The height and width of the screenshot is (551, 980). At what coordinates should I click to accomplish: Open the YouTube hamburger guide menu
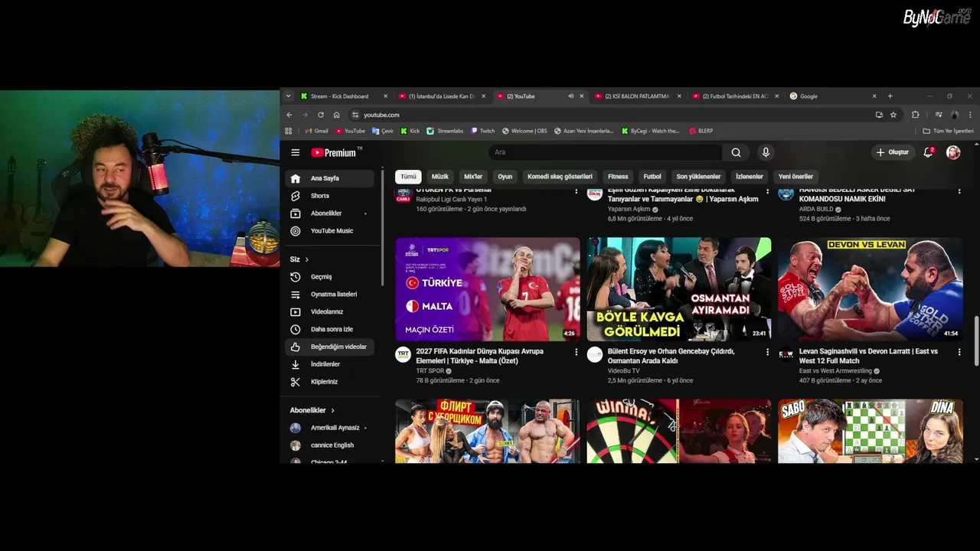tap(295, 152)
